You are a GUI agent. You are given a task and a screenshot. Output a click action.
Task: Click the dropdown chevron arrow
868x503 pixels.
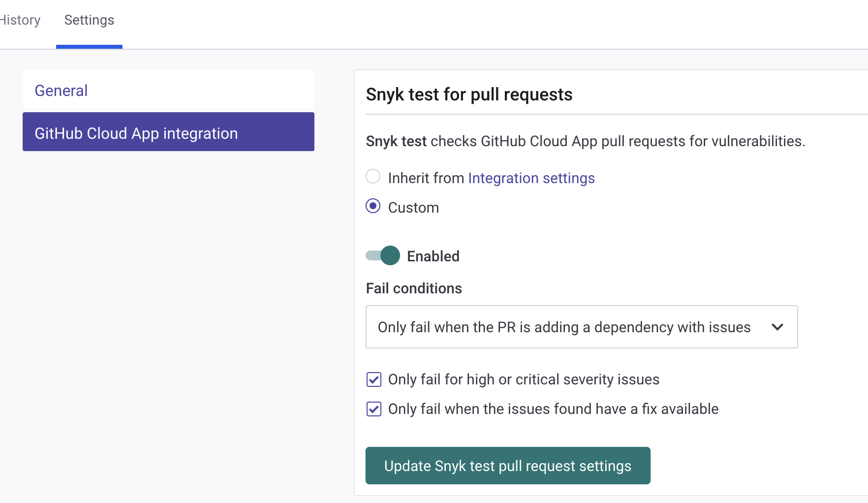point(777,327)
